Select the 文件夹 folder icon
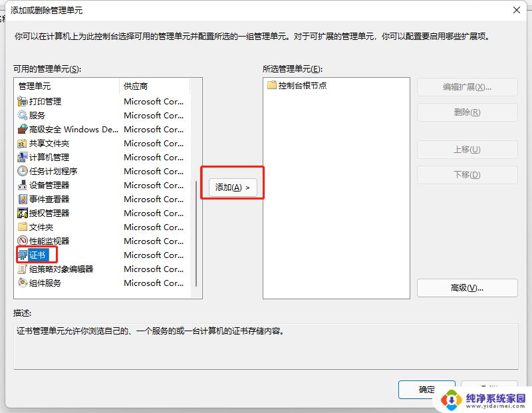The width and height of the screenshot is (532, 413). (x=23, y=227)
